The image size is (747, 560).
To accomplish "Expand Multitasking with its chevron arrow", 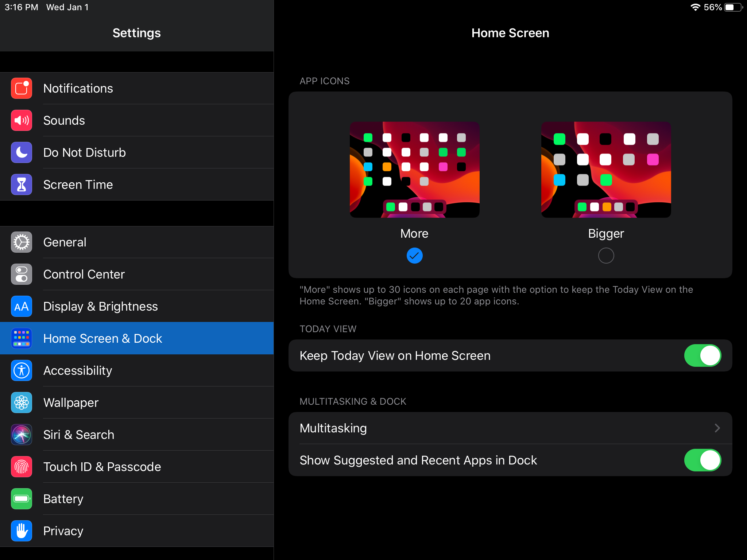I will pos(717,428).
